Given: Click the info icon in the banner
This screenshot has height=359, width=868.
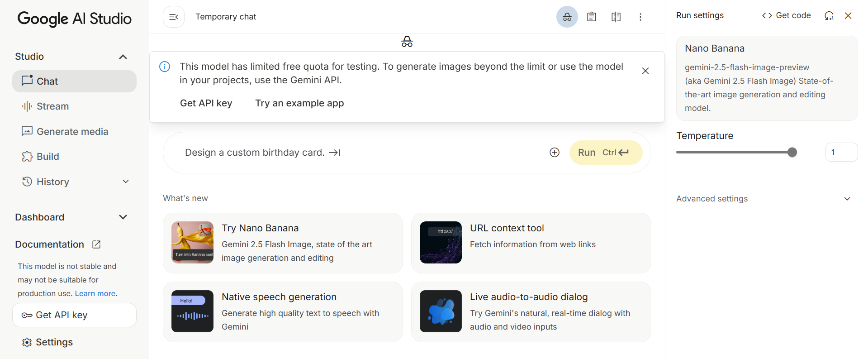Looking at the screenshot, I should click(165, 67).
